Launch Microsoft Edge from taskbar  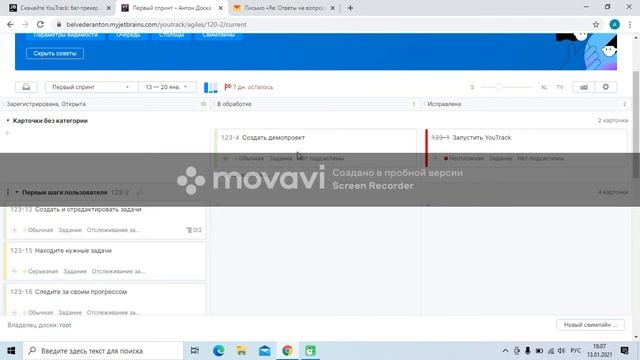pyautogui.click(x=218, y=351)
